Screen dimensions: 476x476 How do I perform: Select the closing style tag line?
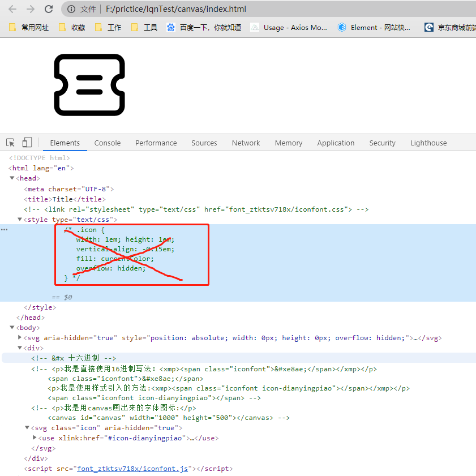(x=40, y=307)
